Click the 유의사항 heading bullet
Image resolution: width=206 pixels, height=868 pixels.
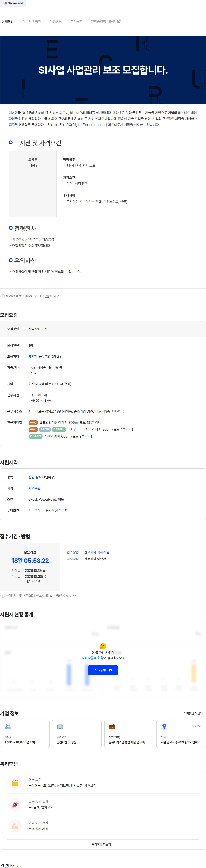coord(11,260)
